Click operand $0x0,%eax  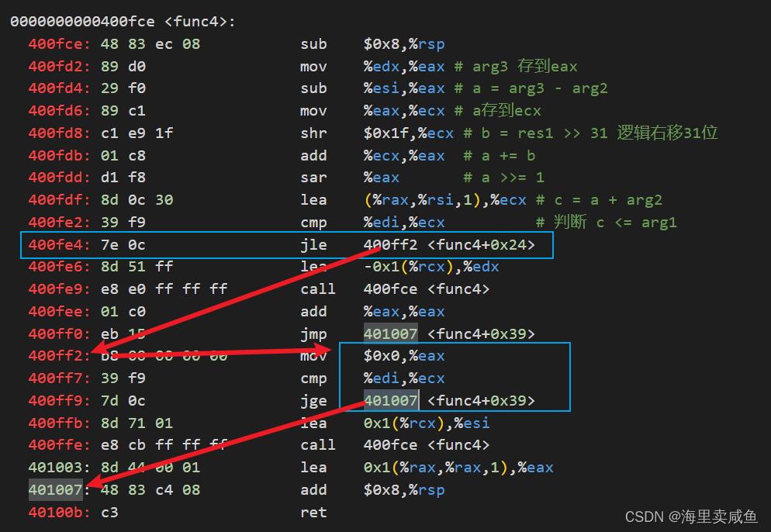(x=403, y=356)
